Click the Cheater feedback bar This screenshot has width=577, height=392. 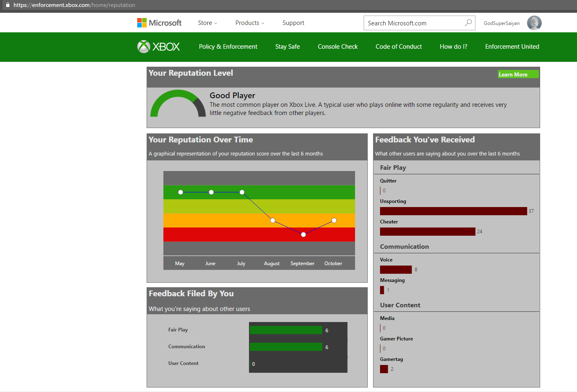pos(428,232)
